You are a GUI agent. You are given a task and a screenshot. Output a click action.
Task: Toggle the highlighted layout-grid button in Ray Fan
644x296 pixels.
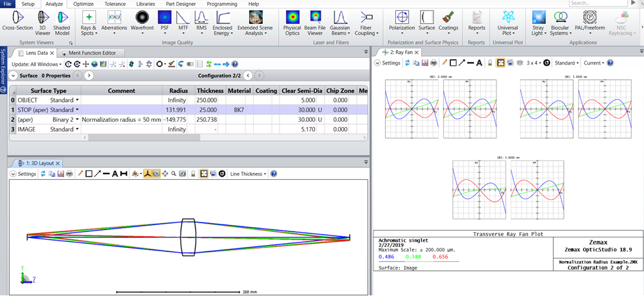[500, 63]
